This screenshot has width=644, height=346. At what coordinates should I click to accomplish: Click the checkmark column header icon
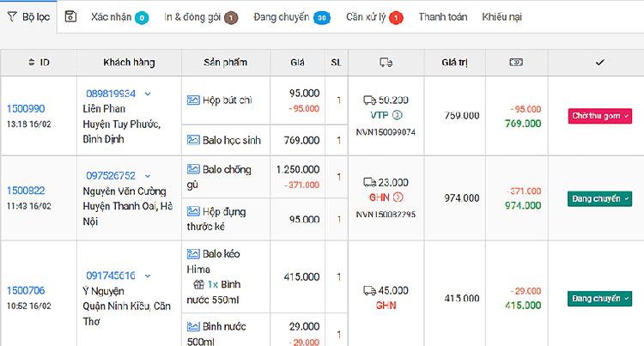(x=599, y=62)
